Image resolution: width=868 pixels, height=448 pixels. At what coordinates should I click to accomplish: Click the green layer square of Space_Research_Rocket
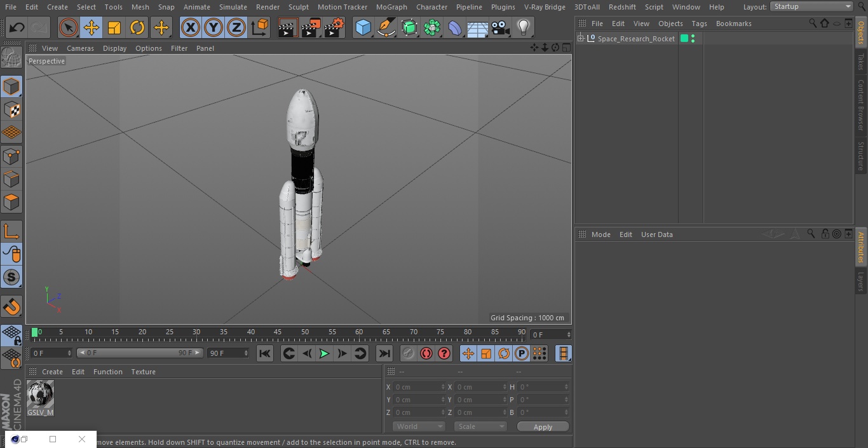684,39
